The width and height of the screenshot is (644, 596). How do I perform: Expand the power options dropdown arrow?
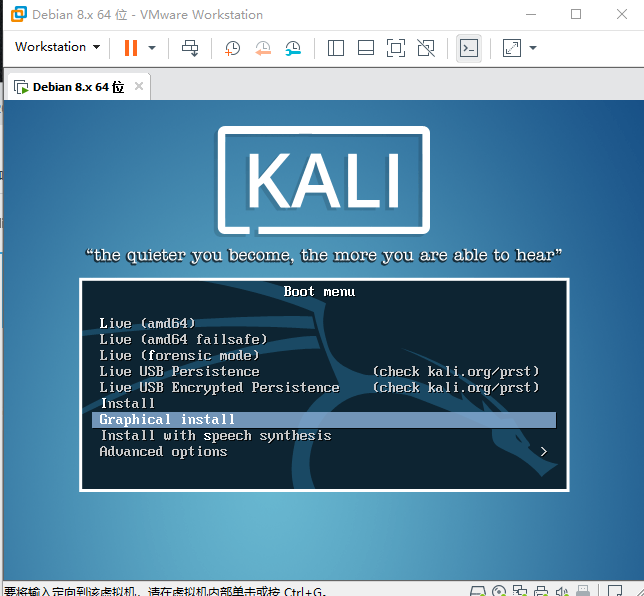click(152, 48)
